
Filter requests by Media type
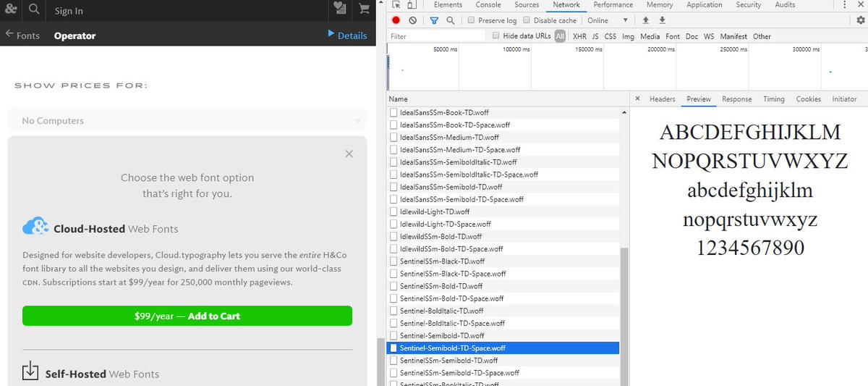point(650,36)
